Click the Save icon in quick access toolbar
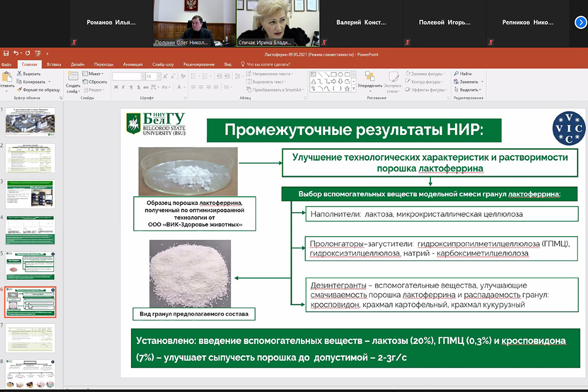The image size is (588, 392). pos(6,53)
